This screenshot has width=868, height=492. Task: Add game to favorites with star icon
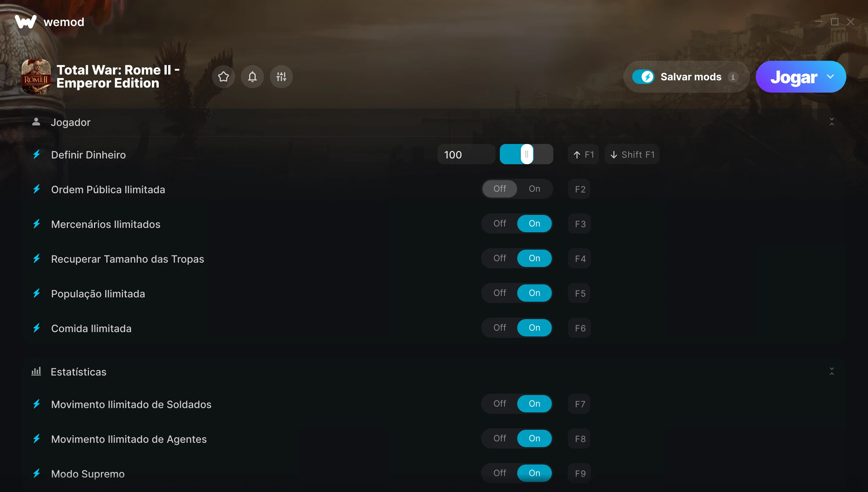(x=224, y=77)
